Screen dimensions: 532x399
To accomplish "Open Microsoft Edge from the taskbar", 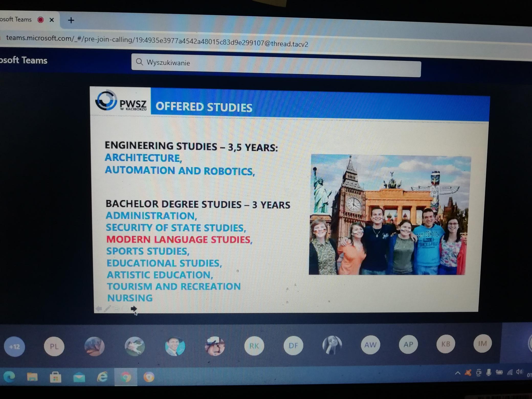I will tap(9, 377).
